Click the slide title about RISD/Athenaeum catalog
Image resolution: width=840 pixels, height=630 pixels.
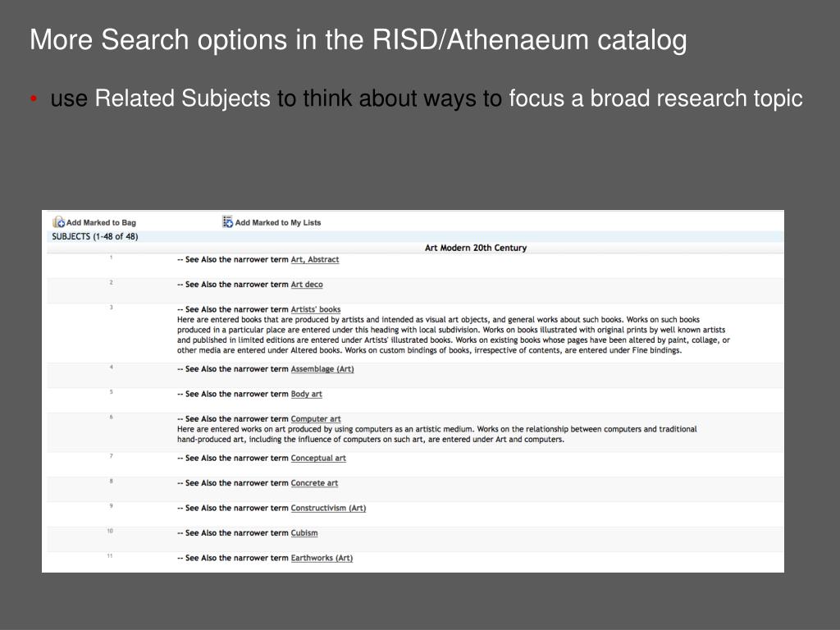[358, 40]
